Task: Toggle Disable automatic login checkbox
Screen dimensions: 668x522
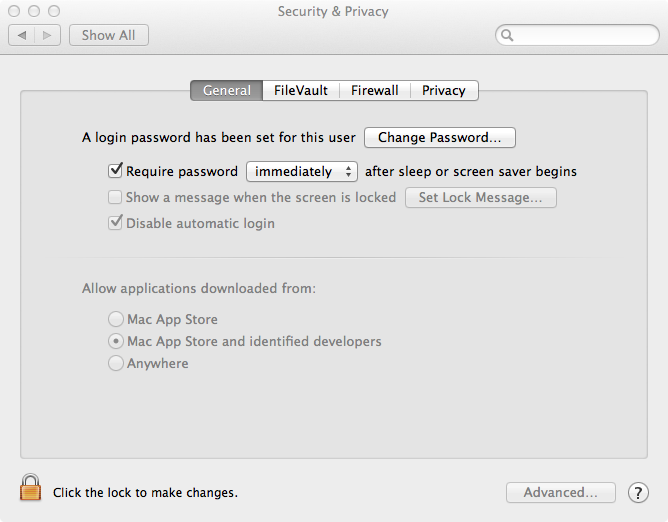Action: point(115,223)
